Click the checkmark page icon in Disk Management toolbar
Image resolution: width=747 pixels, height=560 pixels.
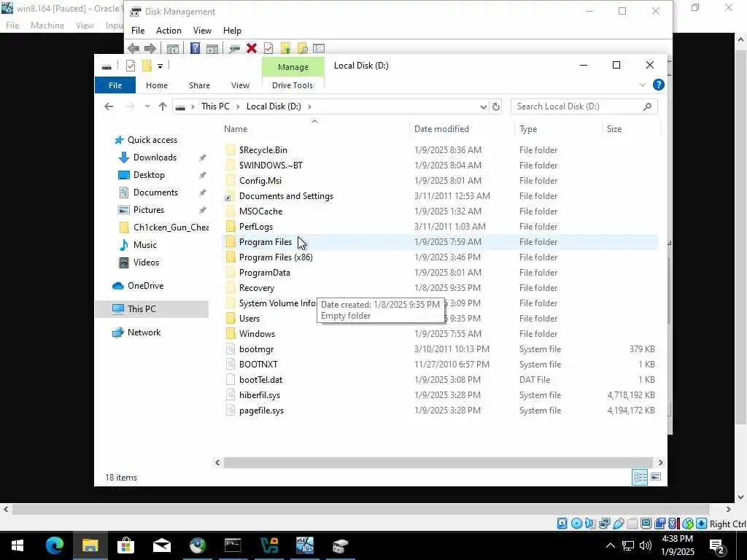[x=268, y=48]
